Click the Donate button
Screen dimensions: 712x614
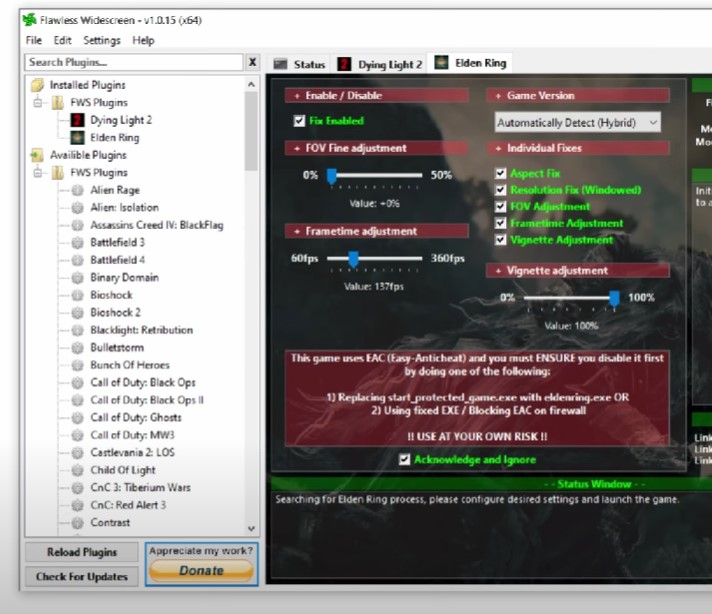pyautogui.click(x=201, y=570)
